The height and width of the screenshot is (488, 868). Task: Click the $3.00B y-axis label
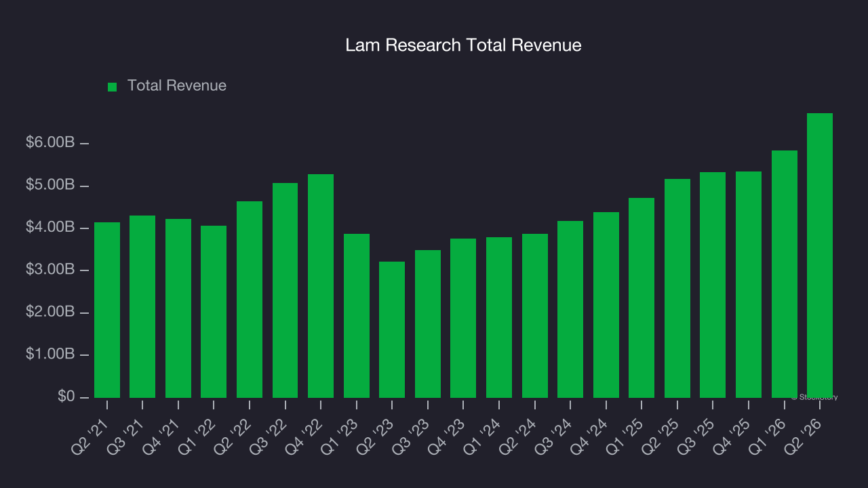coord(50,270)
